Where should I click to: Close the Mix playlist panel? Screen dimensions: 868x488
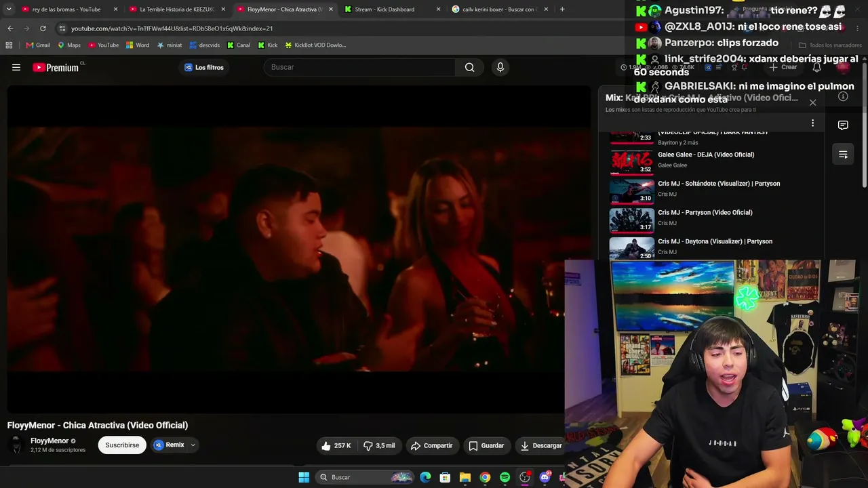pos(812,102)
